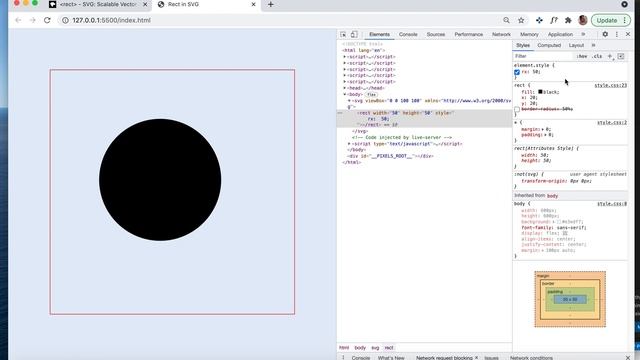
Task: Collapse the svg node
Action: 349,100
